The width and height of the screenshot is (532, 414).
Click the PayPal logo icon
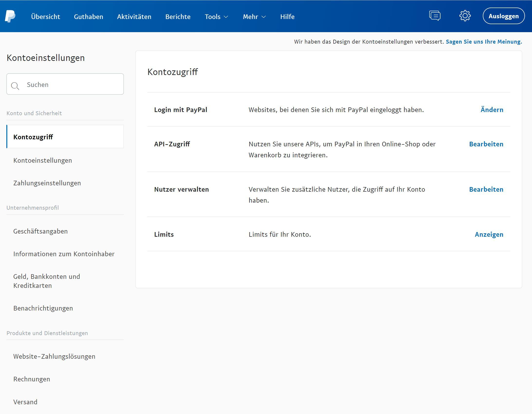coord(10,16)
